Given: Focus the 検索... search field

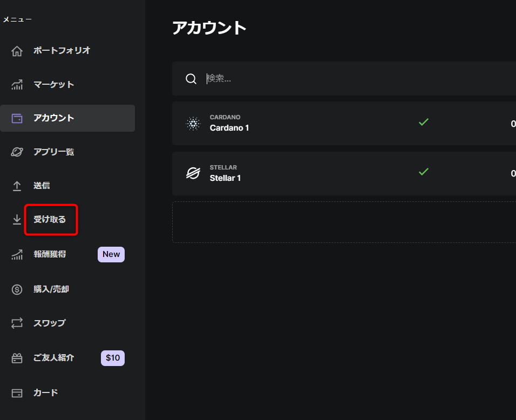Looking at the screenshot, I should click(x=344, y=79).
